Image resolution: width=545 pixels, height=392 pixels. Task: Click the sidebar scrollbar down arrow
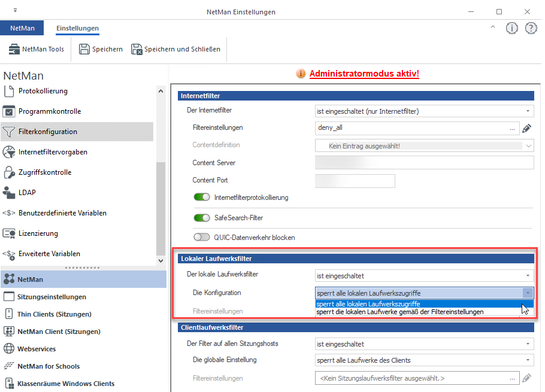[x=160, y=261]
